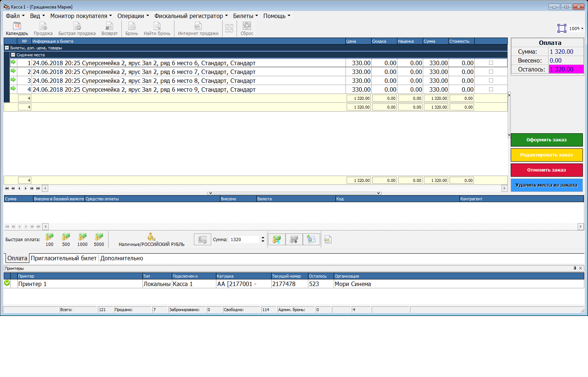Tick checkbox for место 6 ticket
The image size is (588, 377).
coord(491,63)
